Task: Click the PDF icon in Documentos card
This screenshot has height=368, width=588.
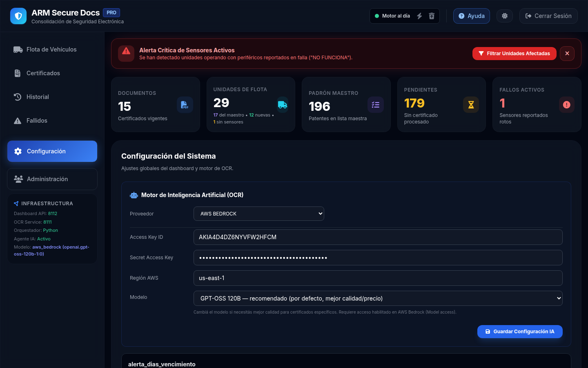Action: [x=185, y=105]
